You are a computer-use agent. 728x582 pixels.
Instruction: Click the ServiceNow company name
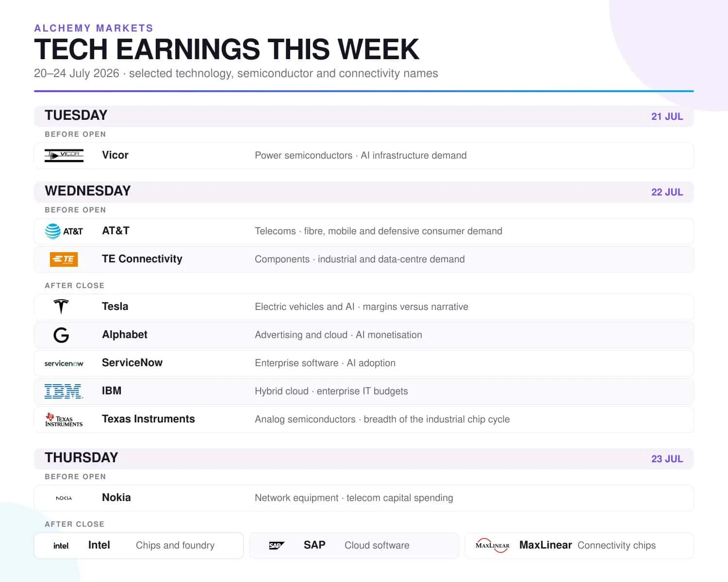tap(132, 363)
